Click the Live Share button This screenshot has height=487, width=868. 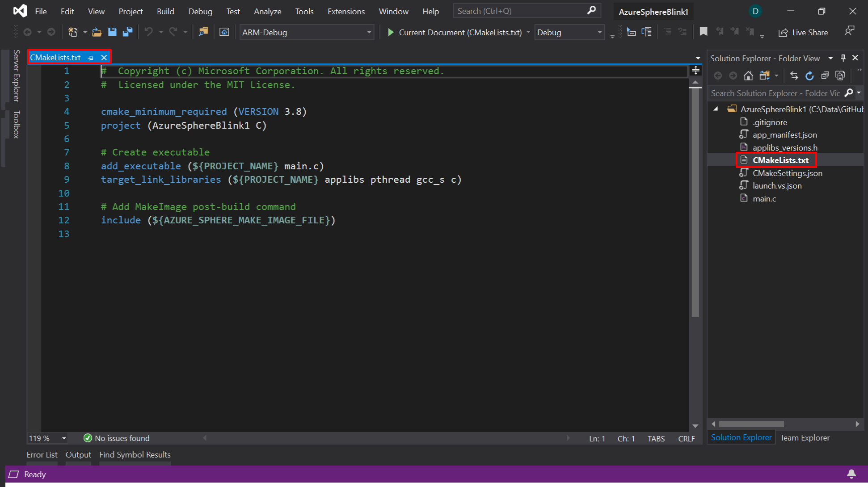(803, 32)
